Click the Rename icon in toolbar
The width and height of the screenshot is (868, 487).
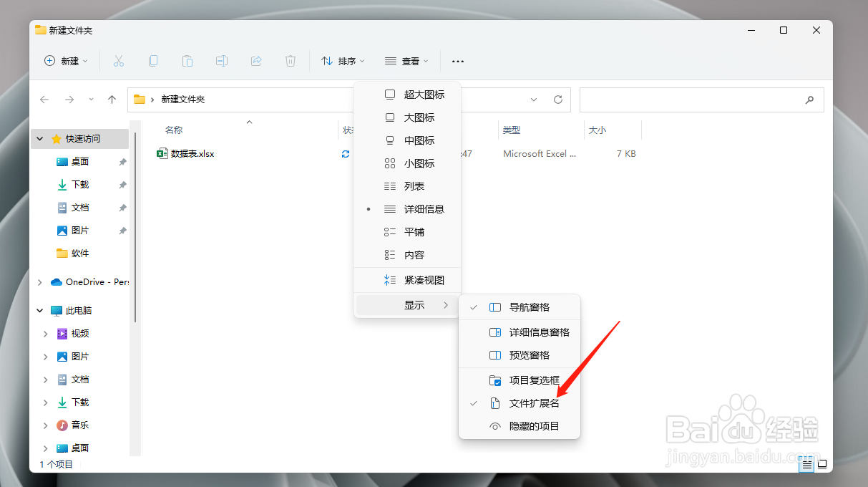pos(222,61)
